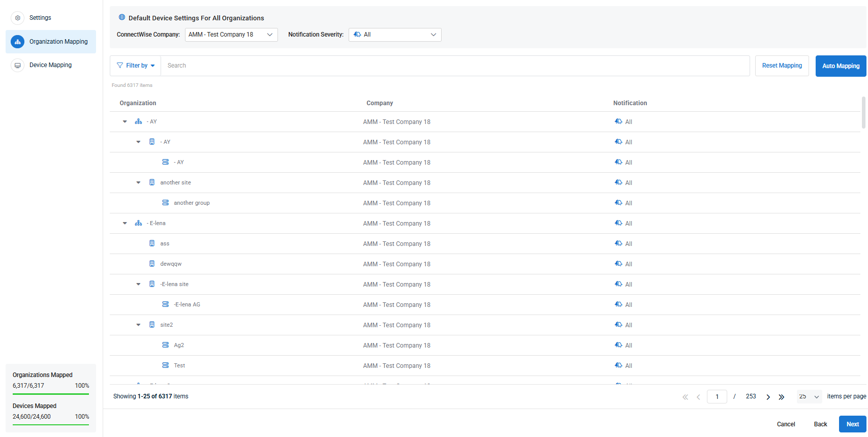Screen dimensions: 868x437
Task: Collapse the top-level - AY organization
Action: point(125,121)
